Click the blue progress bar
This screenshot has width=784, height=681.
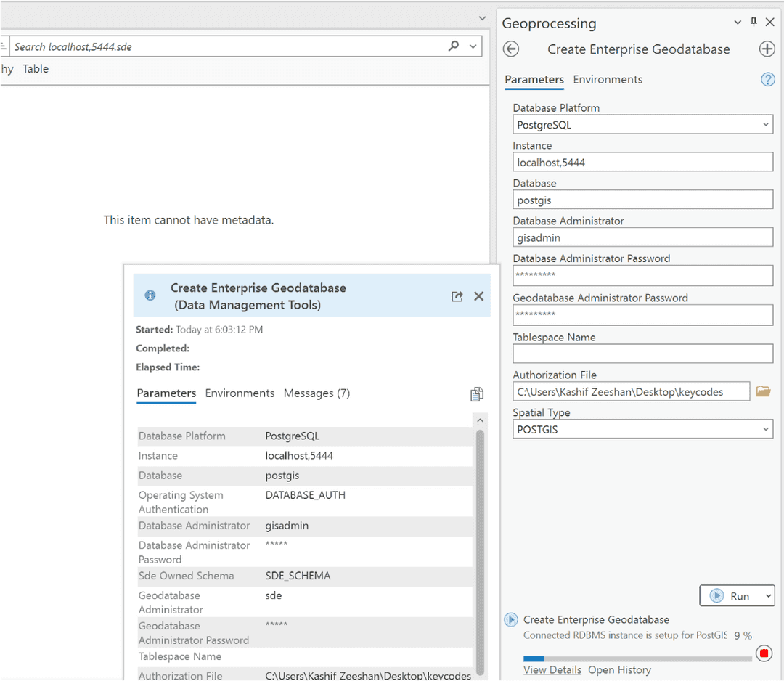click(x=535, y=658)
